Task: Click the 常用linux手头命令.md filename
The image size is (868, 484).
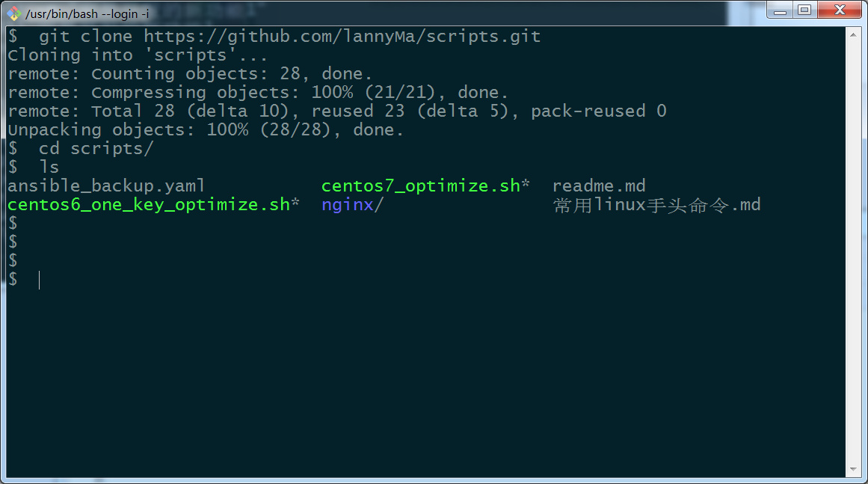Action: tap(656, 206)
